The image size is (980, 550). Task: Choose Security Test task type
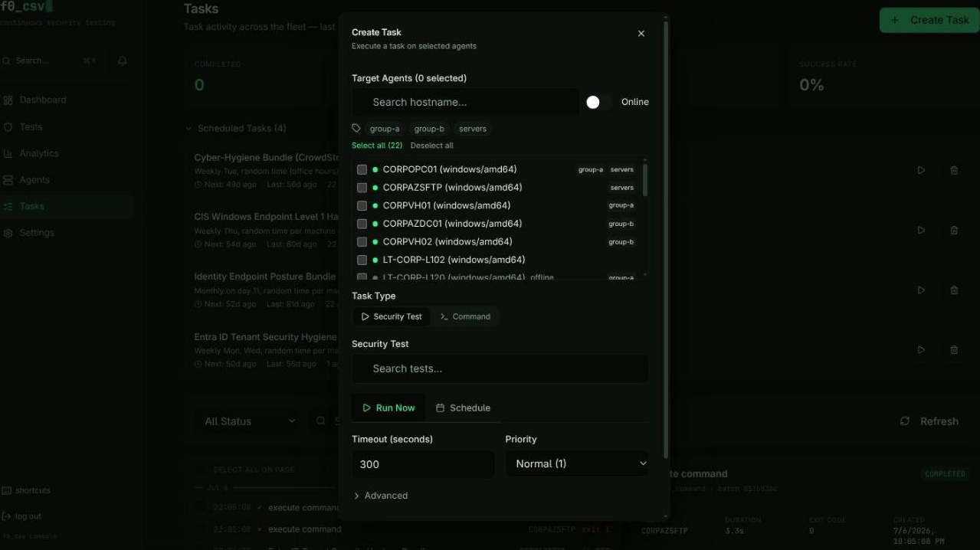point(392,316)
